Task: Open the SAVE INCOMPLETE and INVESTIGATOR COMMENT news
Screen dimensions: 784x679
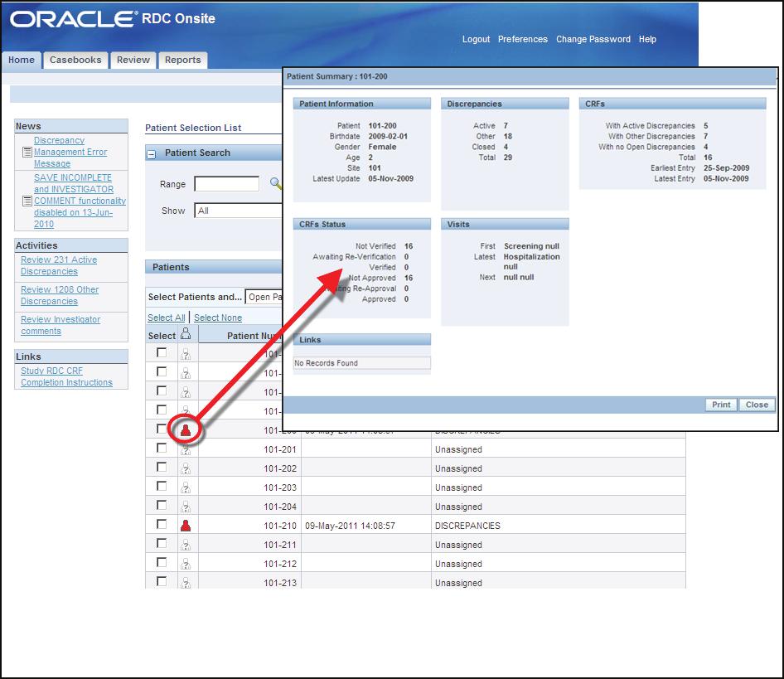Action: coord(80,201)
